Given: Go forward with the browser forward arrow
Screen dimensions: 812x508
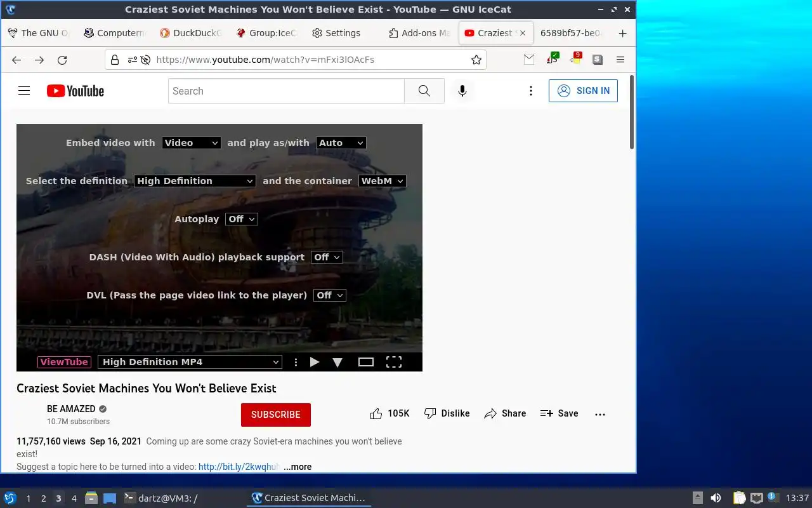Looking at the screenshot, I should pos(39,60).
